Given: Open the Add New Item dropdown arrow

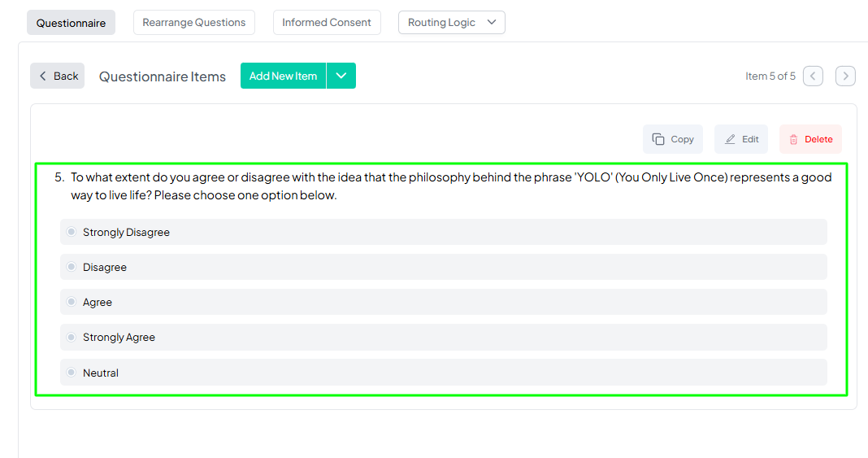Looking at the screenshot, I should [x=341, y=76].
